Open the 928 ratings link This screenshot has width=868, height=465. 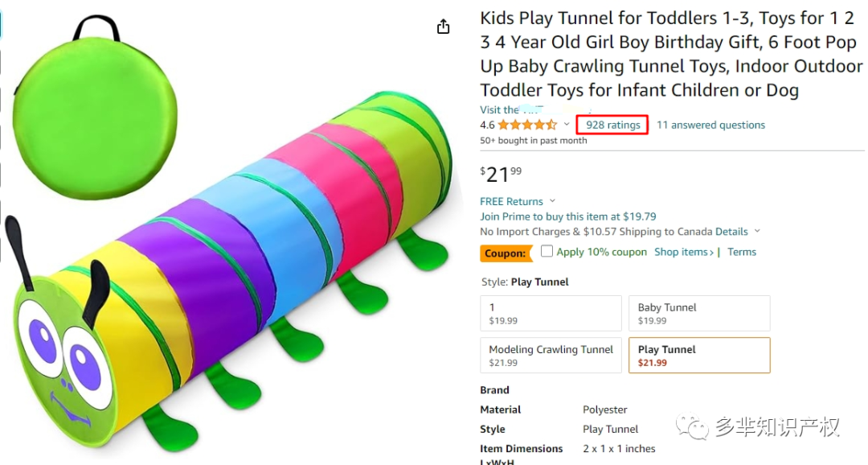click(613, 125)
